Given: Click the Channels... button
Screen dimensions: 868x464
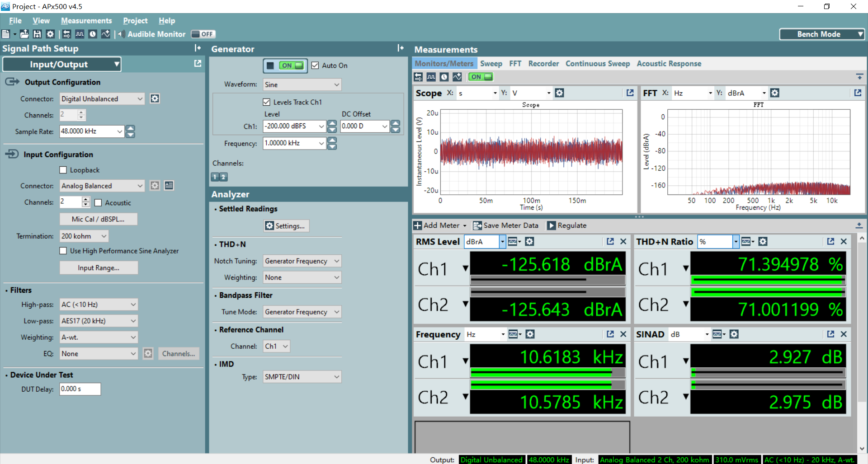Looking at the screenshot, I should [179, 354].
